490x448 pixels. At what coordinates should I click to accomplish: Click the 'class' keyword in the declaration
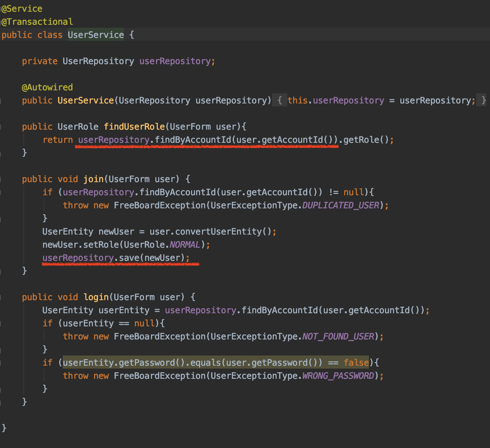point(50,35)
